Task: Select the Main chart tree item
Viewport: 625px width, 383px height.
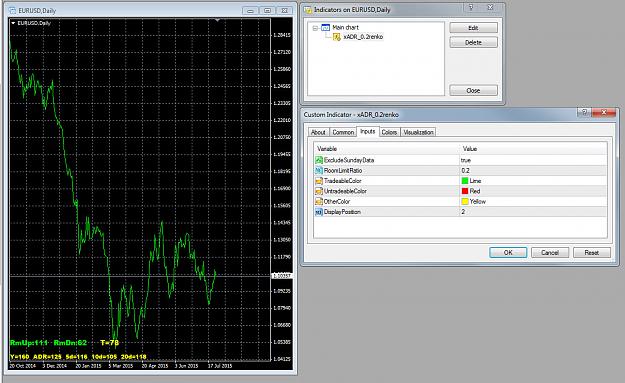Action: point(345,27)
